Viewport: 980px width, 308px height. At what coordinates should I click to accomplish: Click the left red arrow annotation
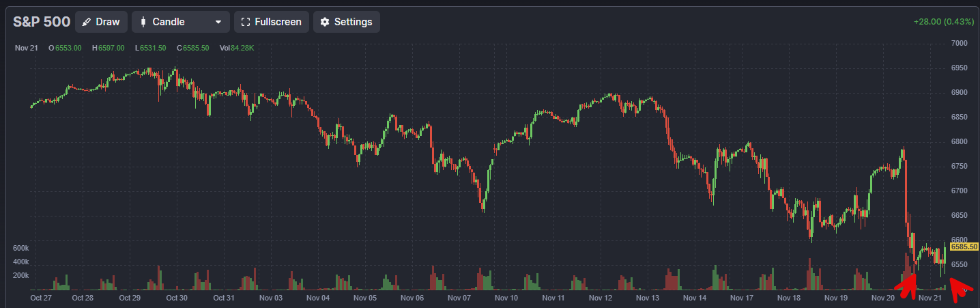tap(907, 285)
